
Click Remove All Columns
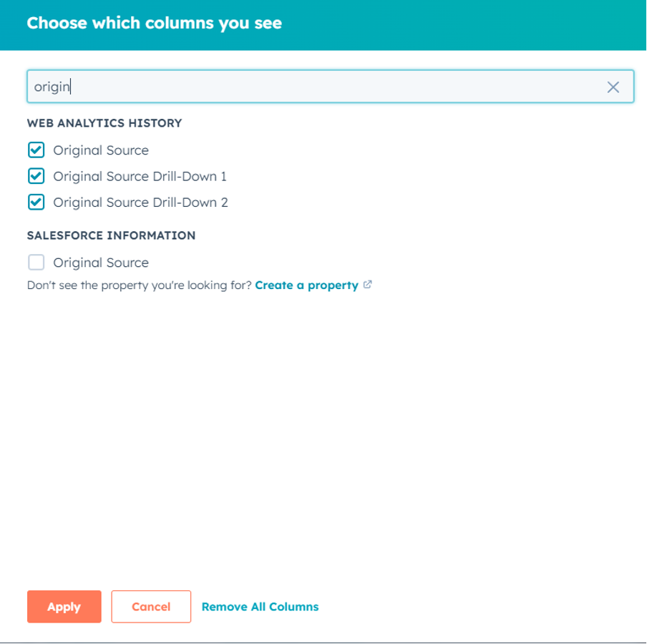click(260, 607)
